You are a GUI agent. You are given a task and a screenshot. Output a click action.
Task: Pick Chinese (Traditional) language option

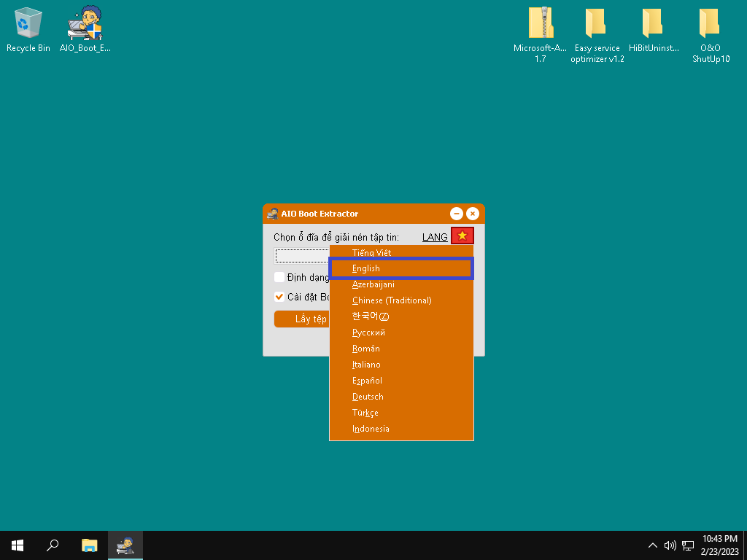[x=392, y=300]
